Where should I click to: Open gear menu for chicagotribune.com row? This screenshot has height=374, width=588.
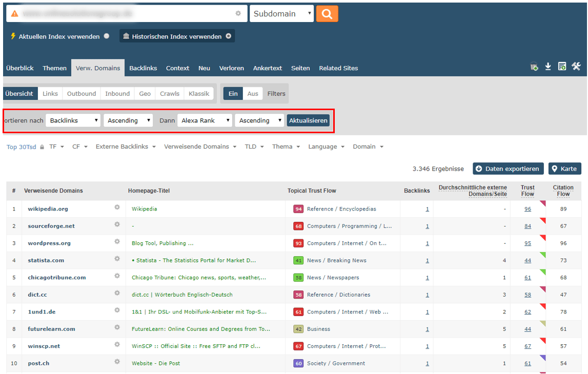117,276
